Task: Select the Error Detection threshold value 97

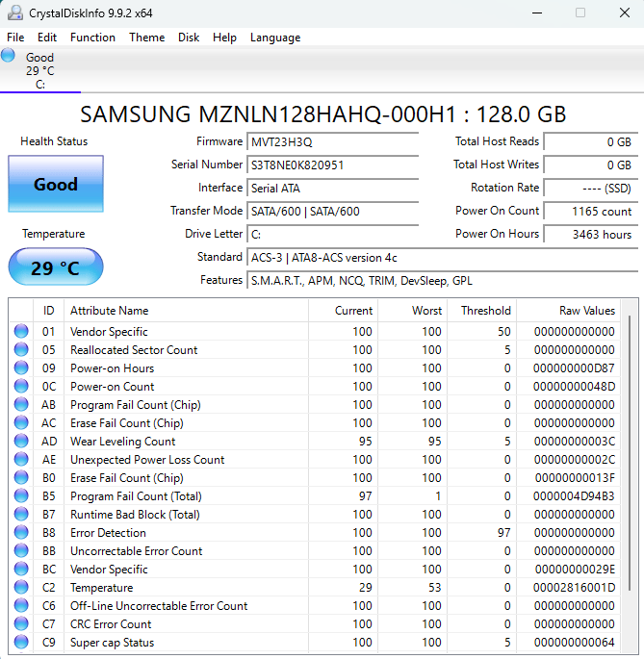Action: [503, 533]
